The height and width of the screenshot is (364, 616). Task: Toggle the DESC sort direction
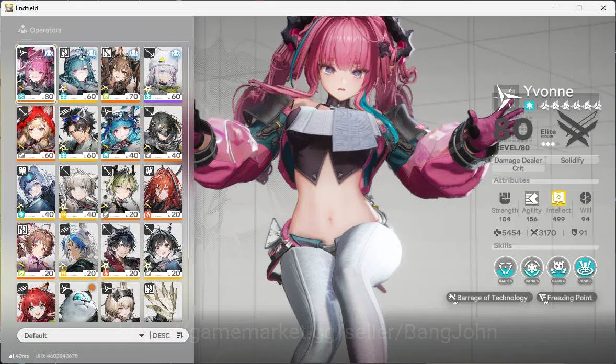pos(162,335)
